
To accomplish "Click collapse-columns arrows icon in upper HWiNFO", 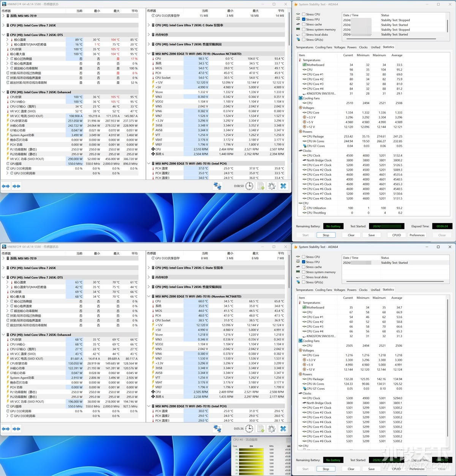I will coord(16,186).
